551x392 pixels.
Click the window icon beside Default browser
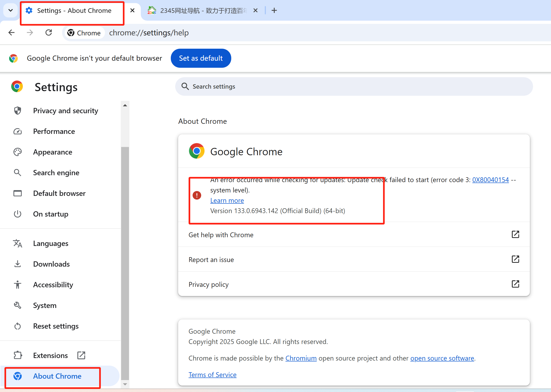[x=17, y=193]
